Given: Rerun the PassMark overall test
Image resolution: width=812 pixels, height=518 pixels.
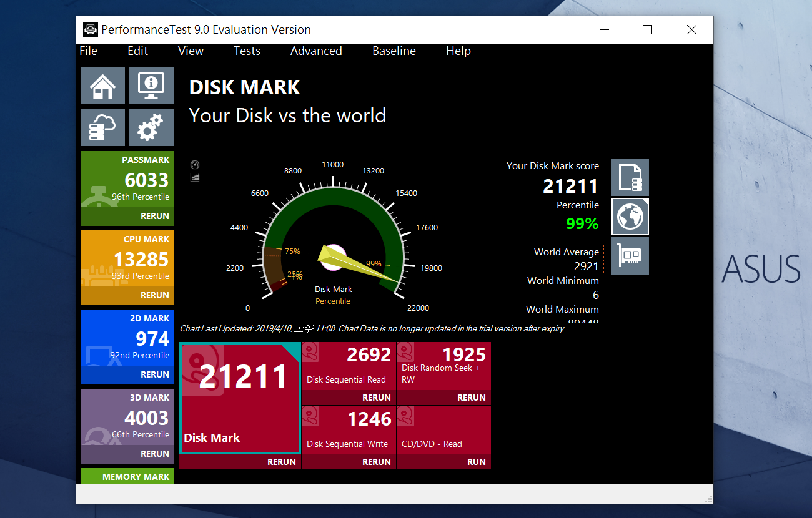Looking at the screenshot, I should coord(155,216).
